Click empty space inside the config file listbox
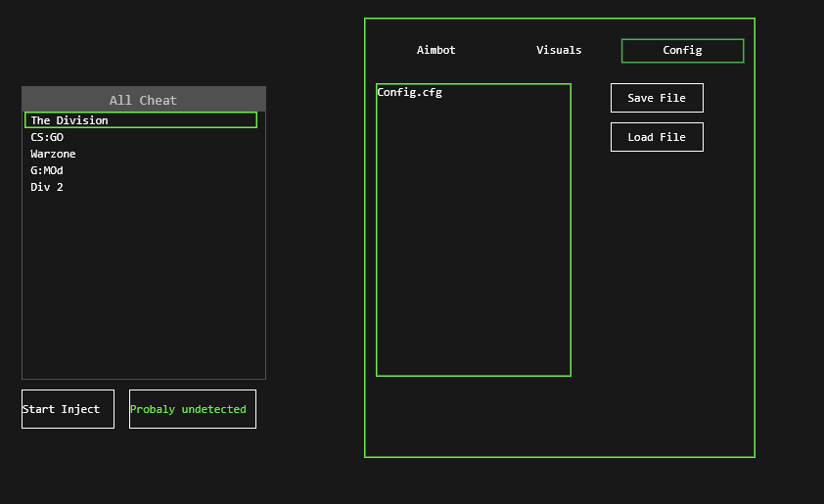This screenshot has height=504, width=824. 473,245
